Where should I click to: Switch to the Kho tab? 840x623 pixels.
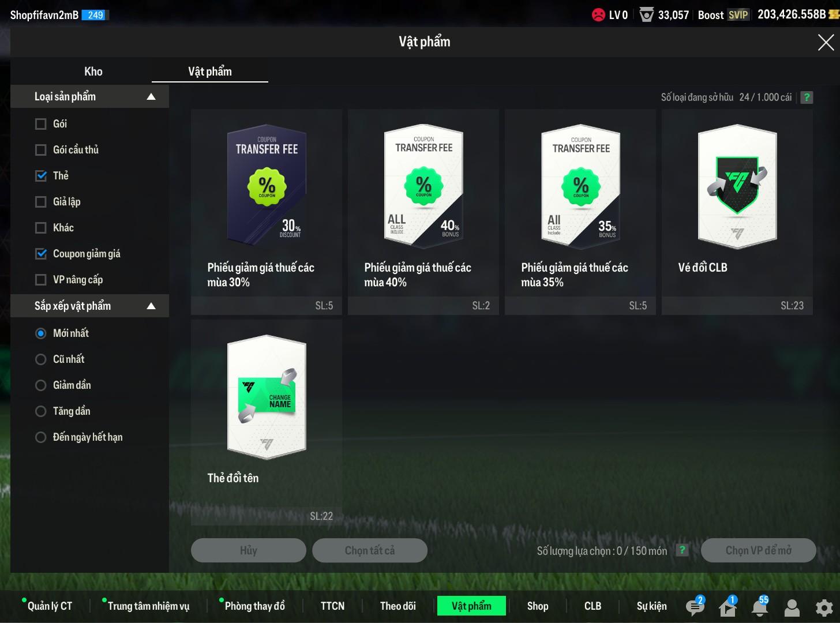point(93,72)
